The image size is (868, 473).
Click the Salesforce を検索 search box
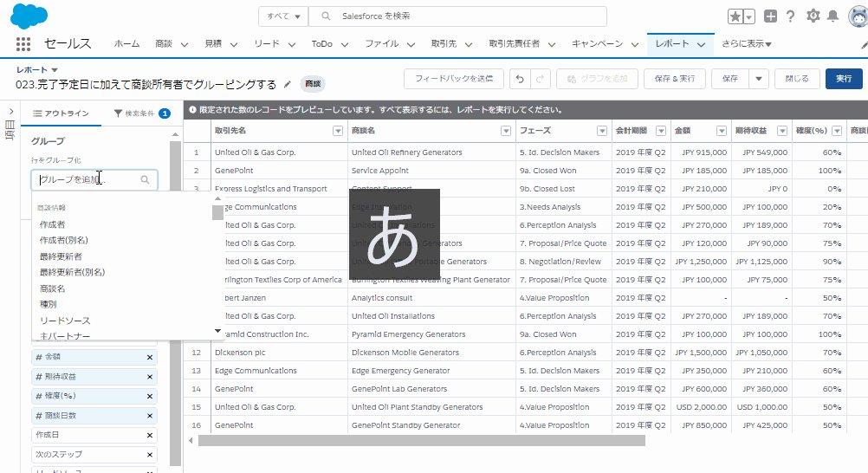click(457, 16)
